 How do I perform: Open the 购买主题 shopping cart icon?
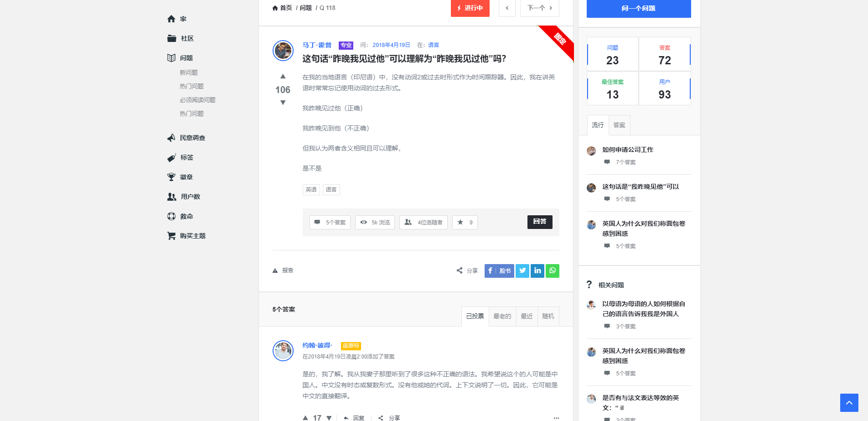(171, 235)
